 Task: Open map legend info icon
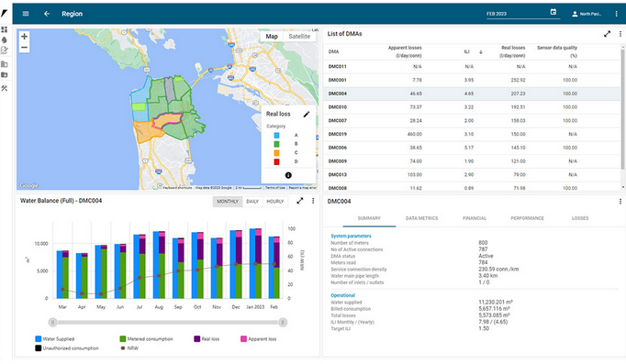(288, 175)
